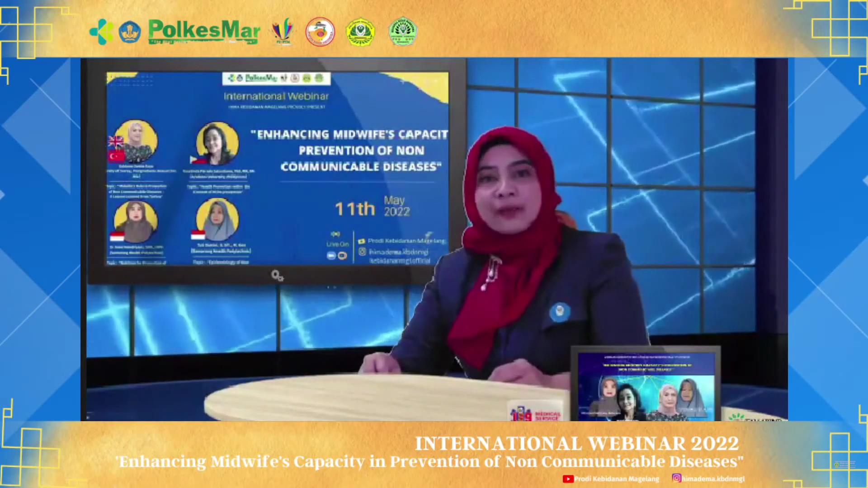
Task: Click the Instagram icon beside himadema.kbdnmgl
Action: (676, 478)
